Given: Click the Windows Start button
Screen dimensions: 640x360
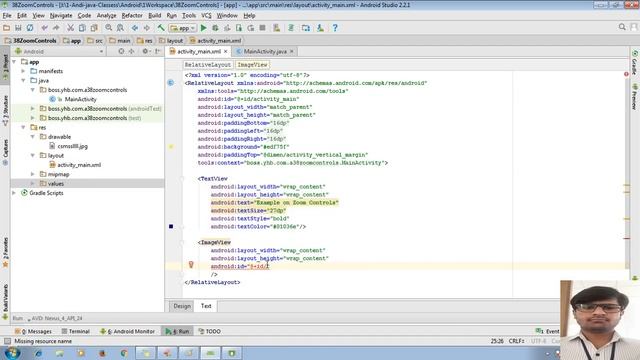Looking at the screenshot, I should pos(12,353).
